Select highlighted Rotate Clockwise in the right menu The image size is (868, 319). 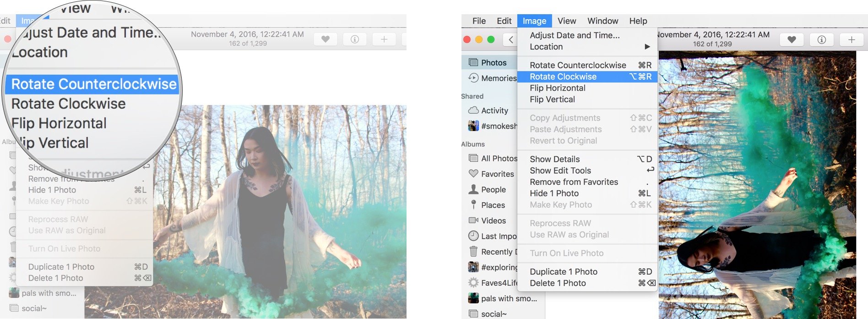coord(563,77)
